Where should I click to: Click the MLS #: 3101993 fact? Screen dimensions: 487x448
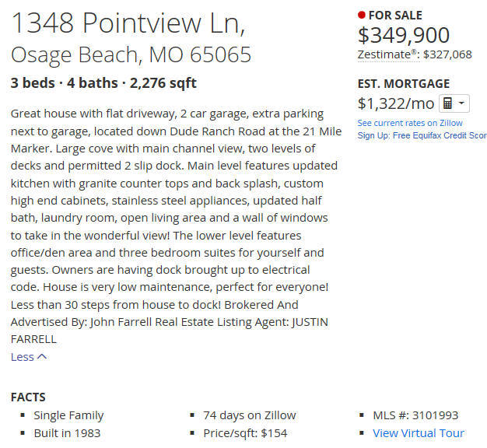[415, 415]
